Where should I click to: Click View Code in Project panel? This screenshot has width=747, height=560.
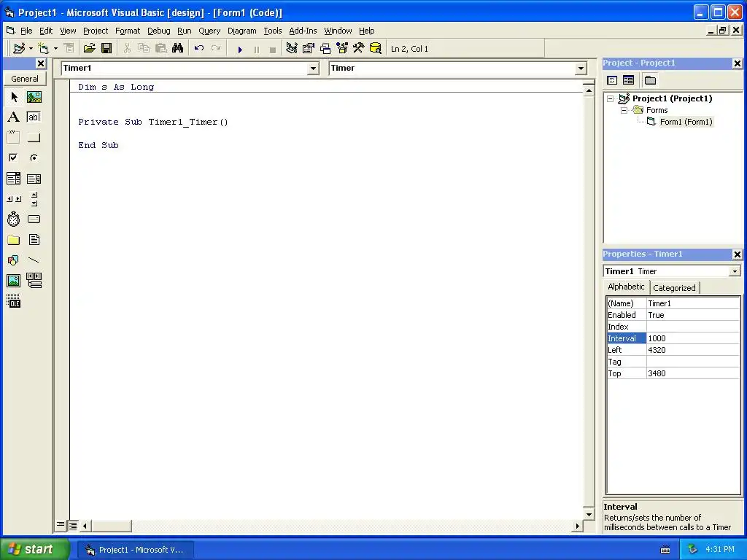(x=612, y=80)
